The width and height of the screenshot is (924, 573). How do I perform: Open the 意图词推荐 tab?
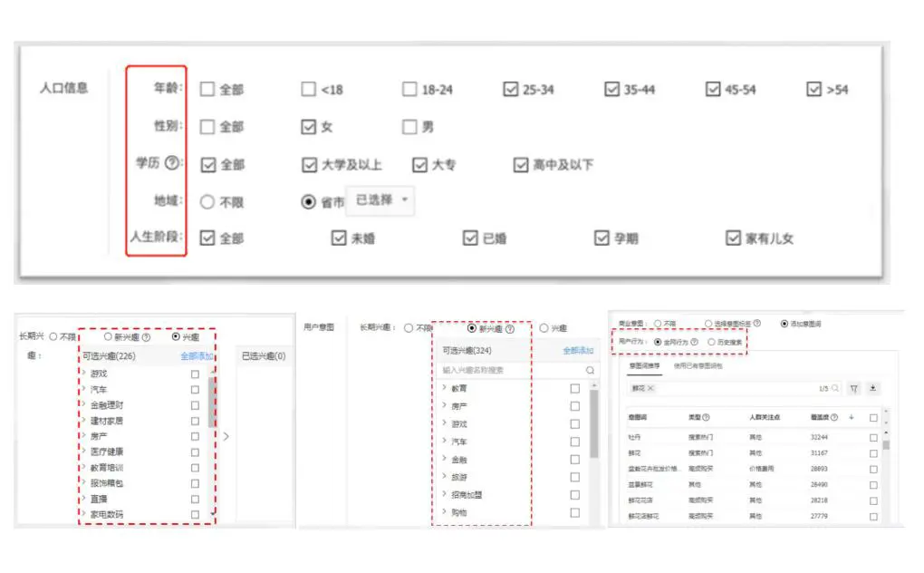[646, 364]
